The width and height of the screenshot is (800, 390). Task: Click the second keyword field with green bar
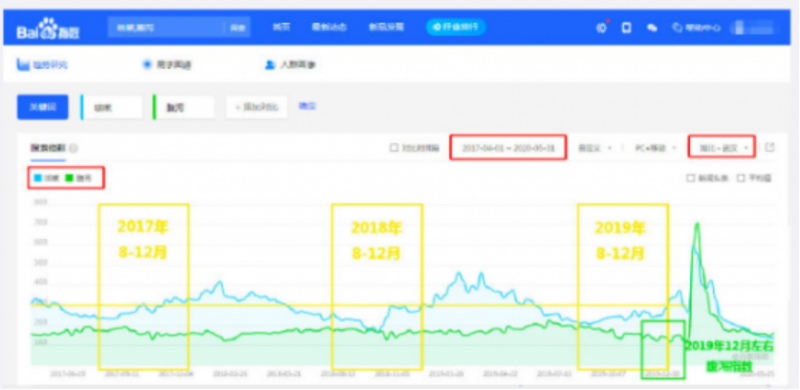[184, 107]
